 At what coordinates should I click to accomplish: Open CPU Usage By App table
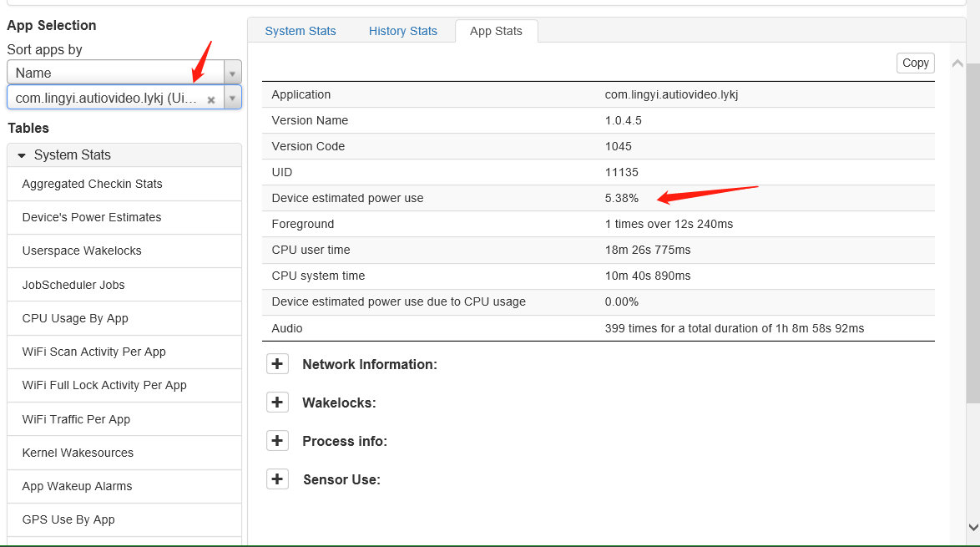pyautogui.click(x=124, y=318)
